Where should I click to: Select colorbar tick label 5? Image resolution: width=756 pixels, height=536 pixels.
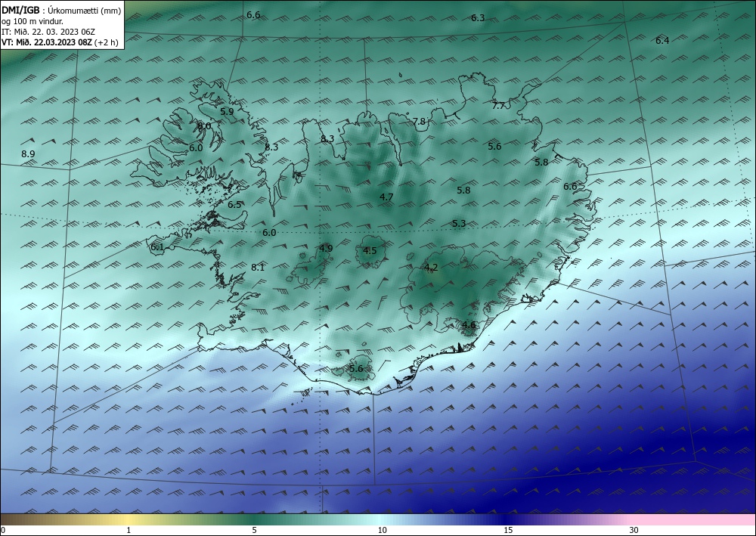[254, 530]
